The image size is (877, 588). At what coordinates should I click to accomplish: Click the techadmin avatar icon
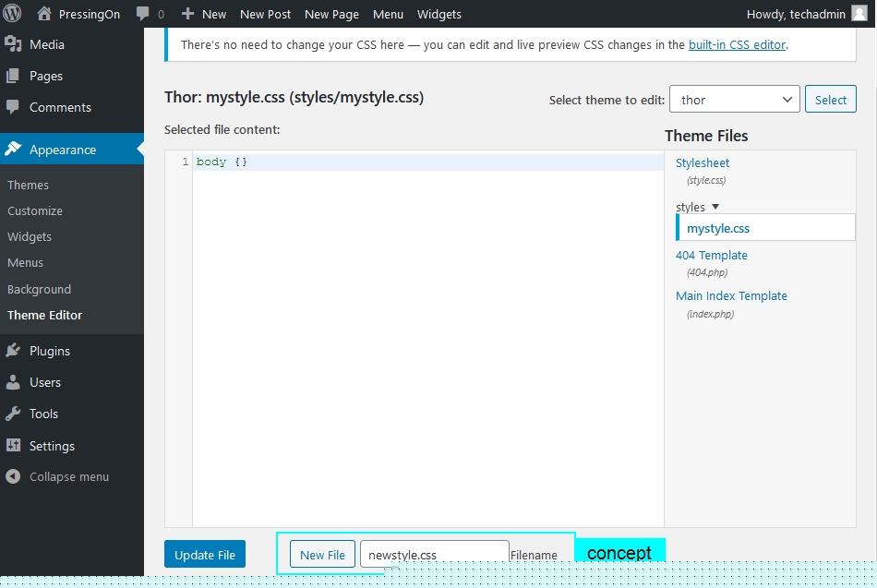pos(859,13)
